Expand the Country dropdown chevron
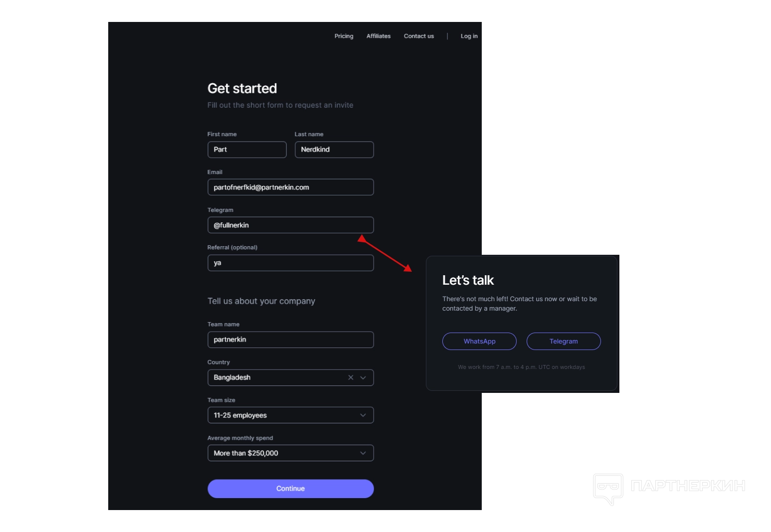This screenshot has width=771, height=532. (363, 377)
